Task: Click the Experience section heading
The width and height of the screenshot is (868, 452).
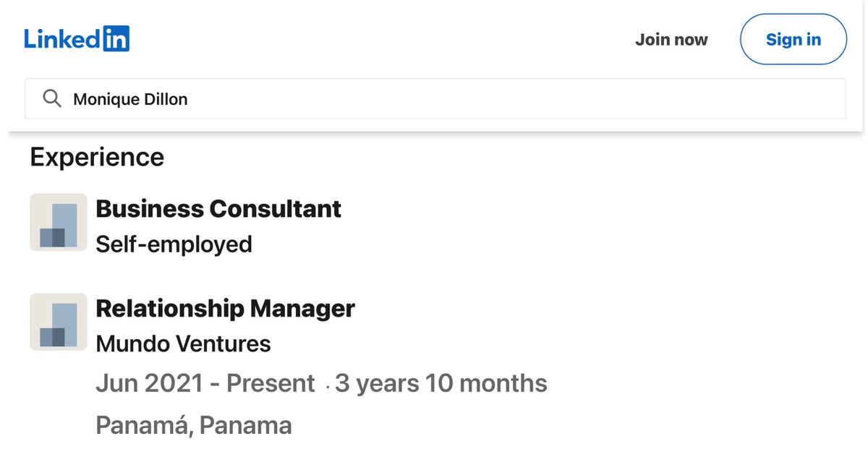Action: [97, 157]
